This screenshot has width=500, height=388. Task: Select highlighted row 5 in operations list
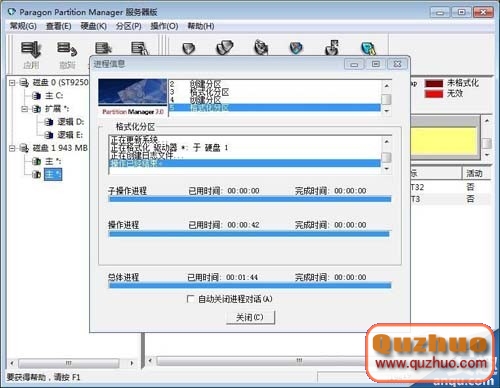[x=275, y=108]
